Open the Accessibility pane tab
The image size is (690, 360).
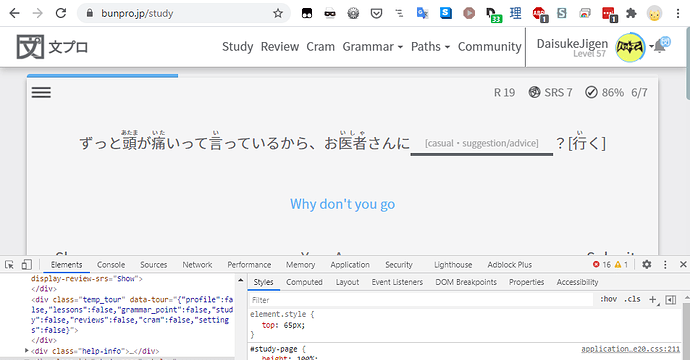click(x=577, y=282)
